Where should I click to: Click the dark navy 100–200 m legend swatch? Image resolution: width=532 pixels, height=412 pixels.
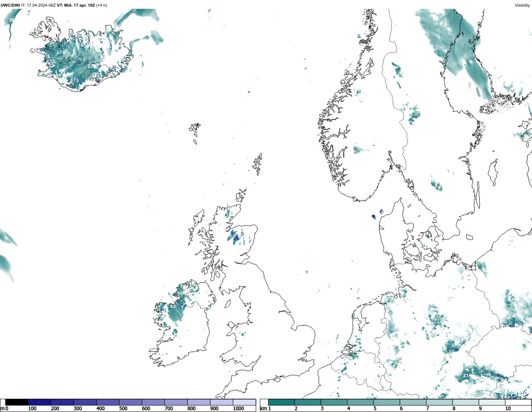click(x=39, y=402)
